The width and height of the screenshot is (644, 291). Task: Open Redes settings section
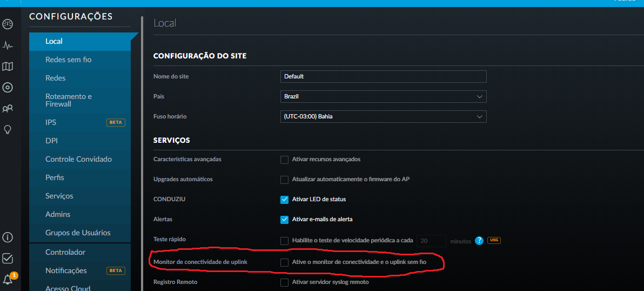tap(80, 78)
